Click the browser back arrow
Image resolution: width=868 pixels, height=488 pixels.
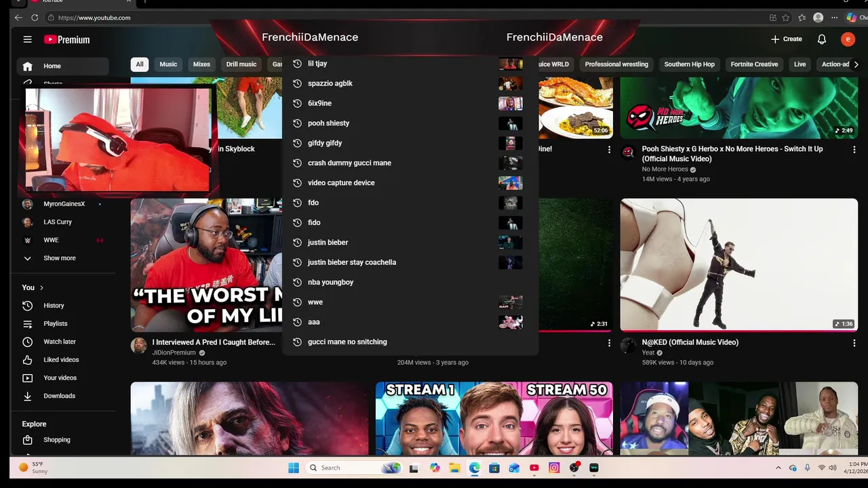click(18, 18)
